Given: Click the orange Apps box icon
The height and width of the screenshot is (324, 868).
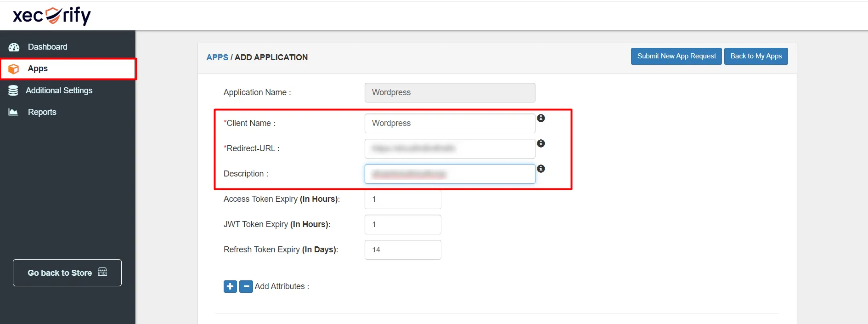Looking at the screenshot, I should point(14,69).
